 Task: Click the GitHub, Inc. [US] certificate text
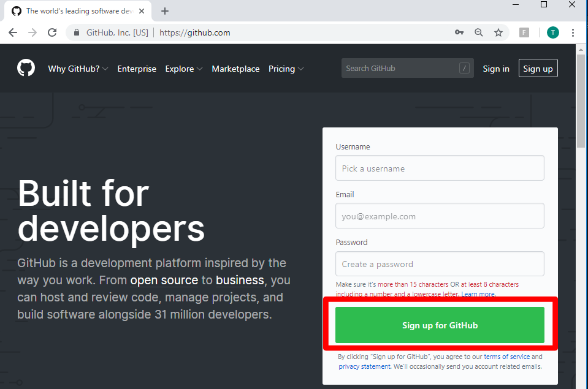[x=117, y=32]
